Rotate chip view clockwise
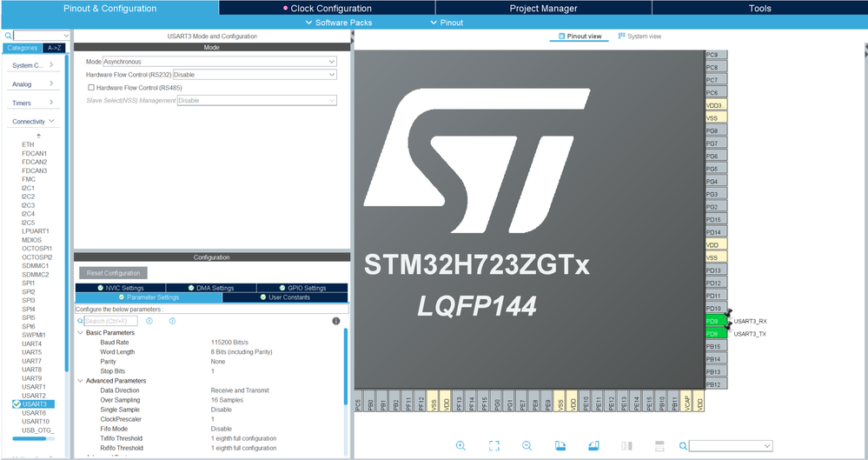Screen dimensions: 868x460 560,445
